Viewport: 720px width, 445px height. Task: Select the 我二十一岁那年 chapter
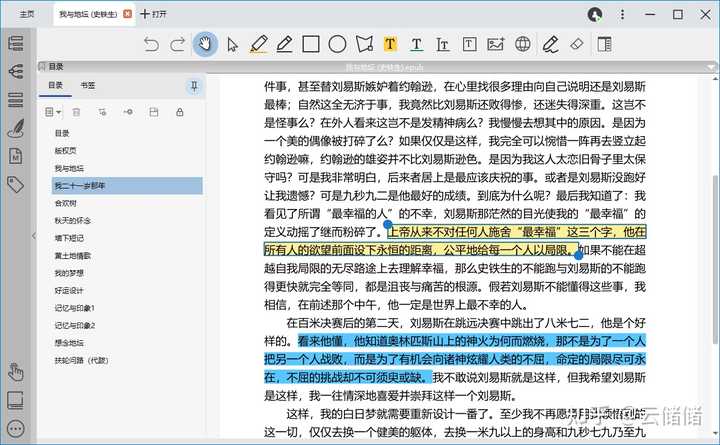tap(127, 186)
